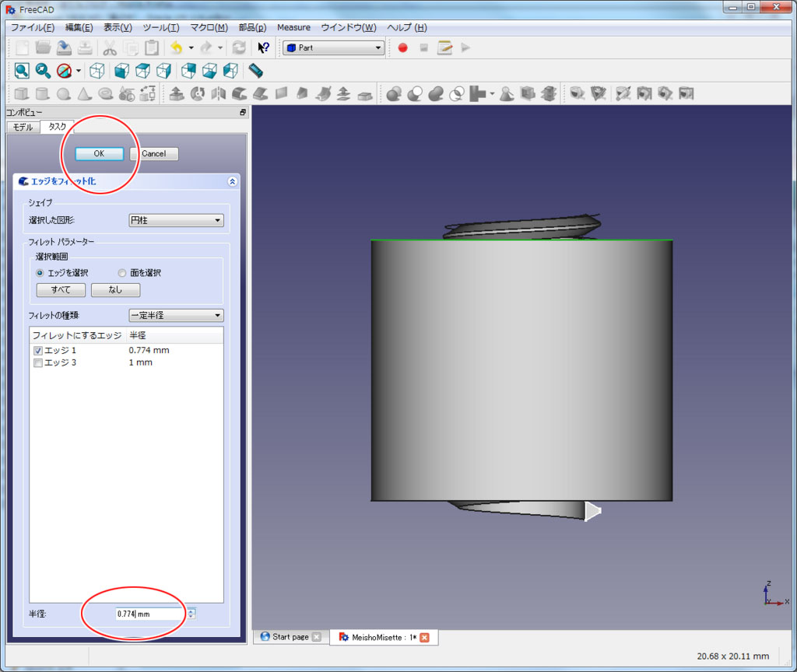The height and width of the screenshot is (672, 797).
Task: Click the 0.774 mm radius cell
Action: tap(149, 350)
